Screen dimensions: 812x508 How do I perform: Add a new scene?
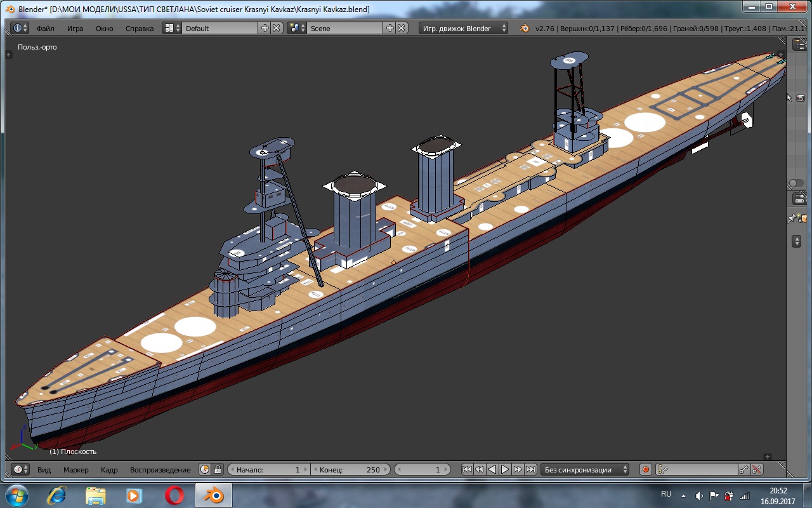point(390,28)
